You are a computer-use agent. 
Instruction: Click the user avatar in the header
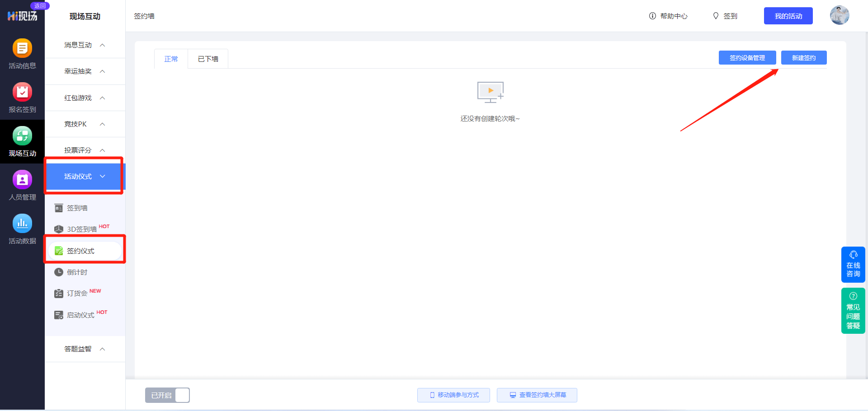pos(839,16)
